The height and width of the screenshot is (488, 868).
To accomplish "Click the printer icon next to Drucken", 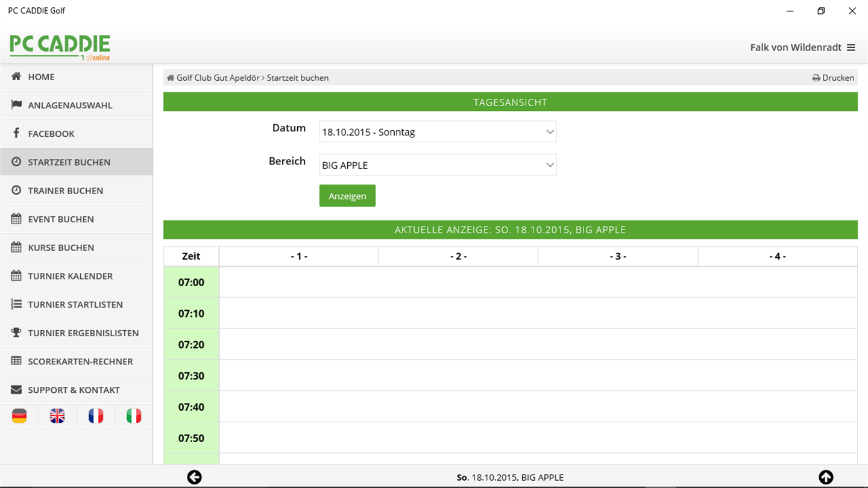I will [x=816, y=78].
